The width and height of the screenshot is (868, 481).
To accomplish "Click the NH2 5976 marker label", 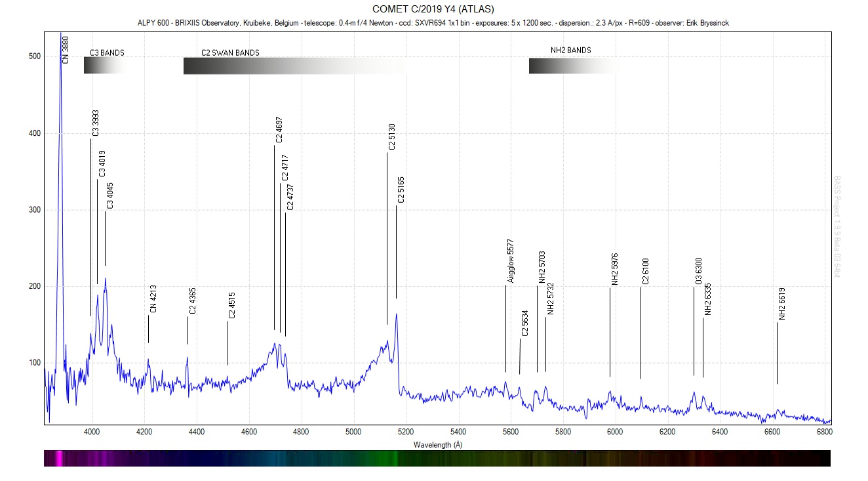I will [615, 269].
